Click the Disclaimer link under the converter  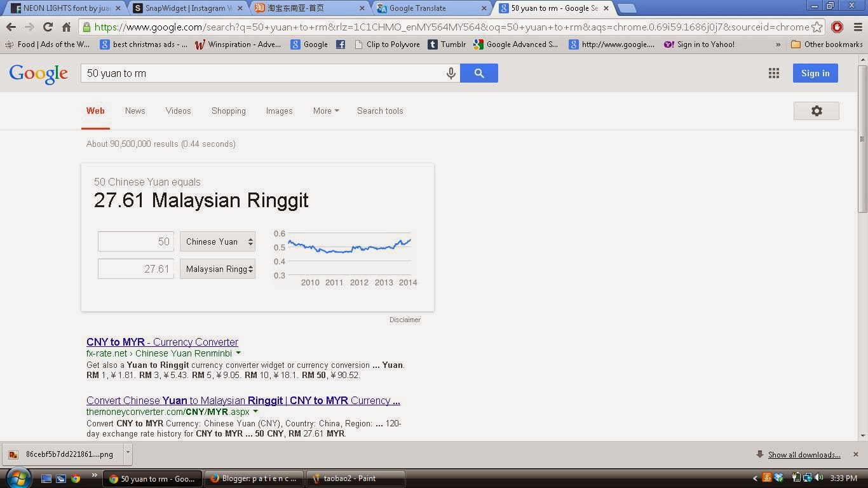[405, 320]
